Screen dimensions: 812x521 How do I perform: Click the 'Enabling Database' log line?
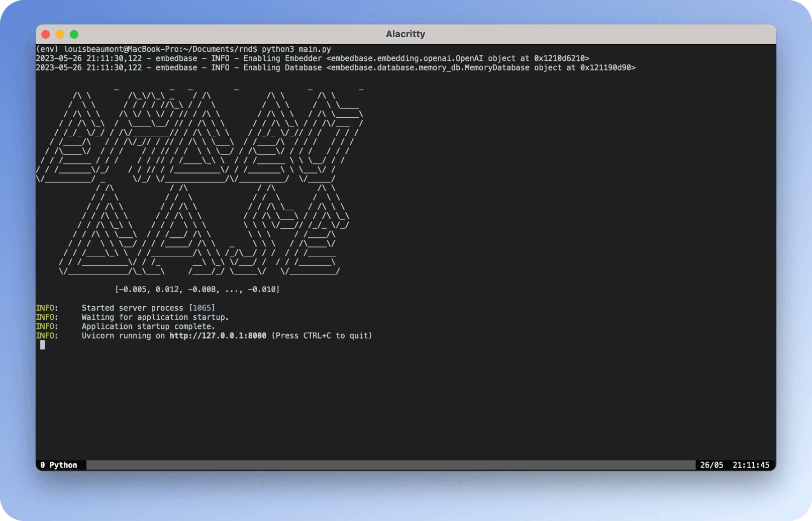click(x=336, y=67)
